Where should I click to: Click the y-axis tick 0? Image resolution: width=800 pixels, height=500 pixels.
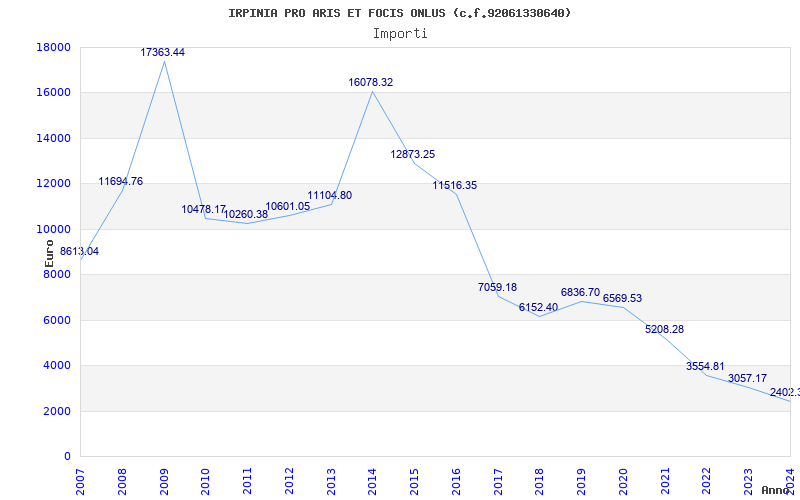pyautogui.click(x=67, y=457)
